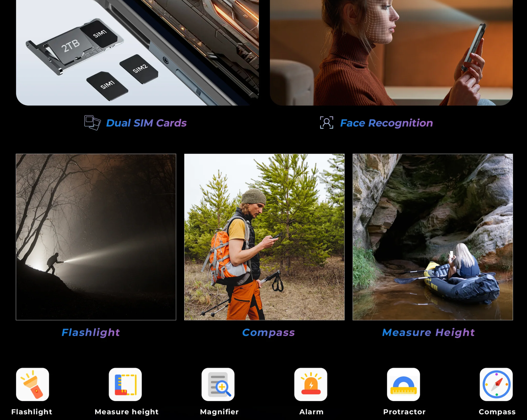Click the Flashlight app icon
The image size is (527, 420).
(x=32, y=384)
